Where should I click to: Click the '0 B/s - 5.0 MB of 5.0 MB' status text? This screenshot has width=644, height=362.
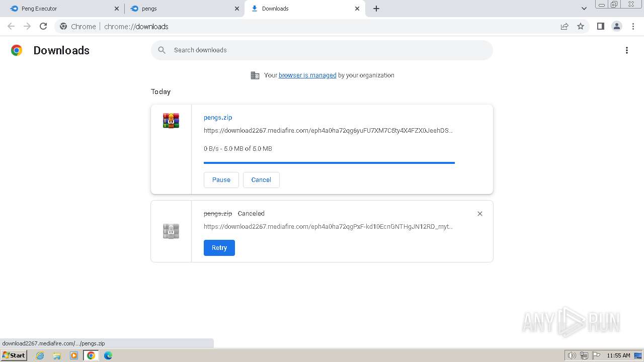(x=238, y=148)
